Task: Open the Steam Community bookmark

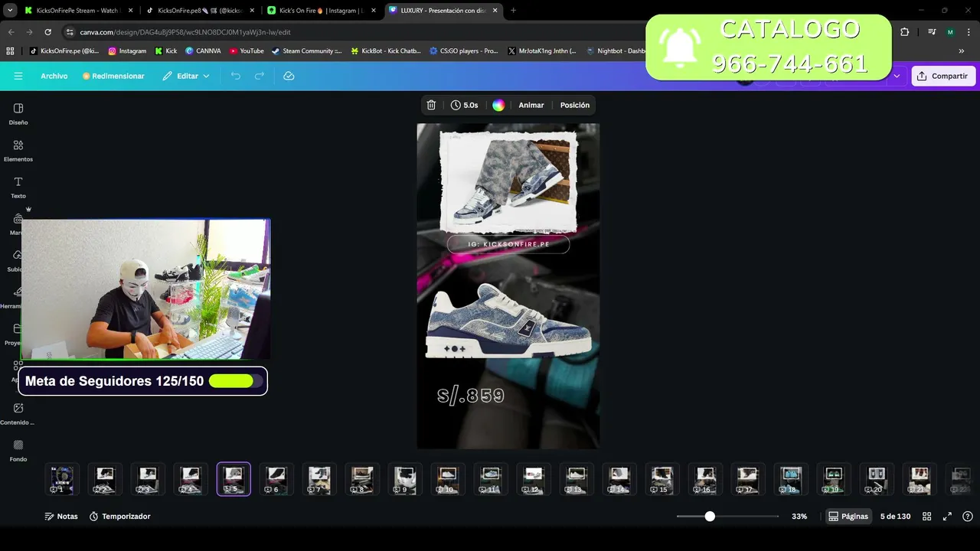Action: (x=306, y=51)
